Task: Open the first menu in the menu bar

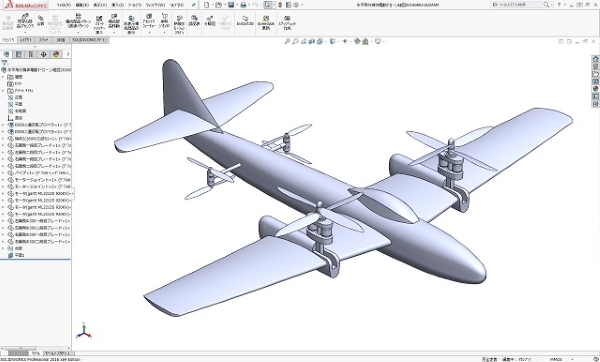Action: (x=64, y=5)
